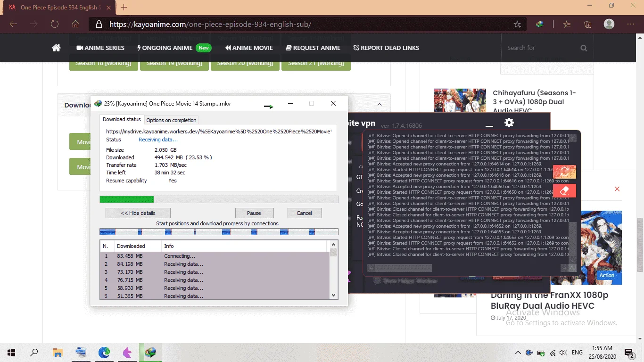
Task: Open the Season 20 [Working] link
Action: click(245, 63)
